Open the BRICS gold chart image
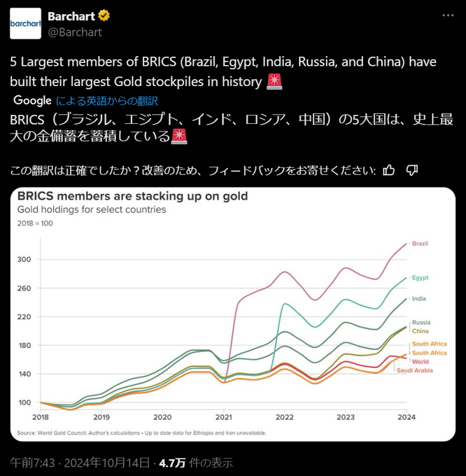466x476 pixels. click(231, 315)
